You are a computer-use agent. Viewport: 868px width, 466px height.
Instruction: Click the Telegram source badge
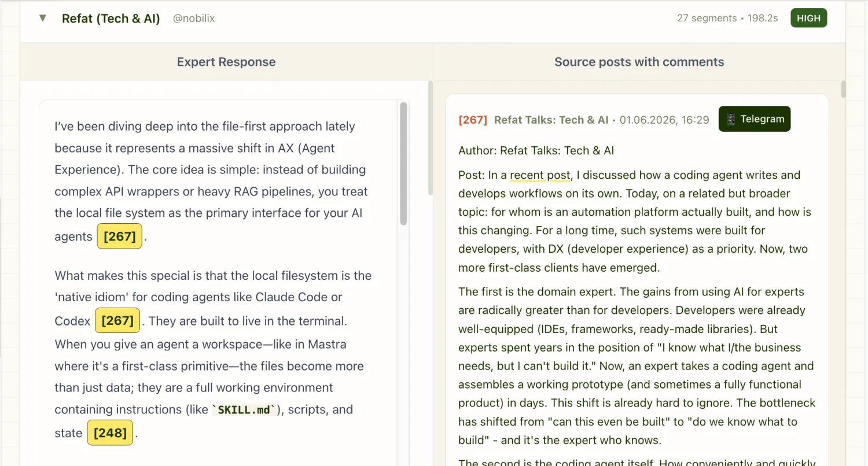(755, 119)
